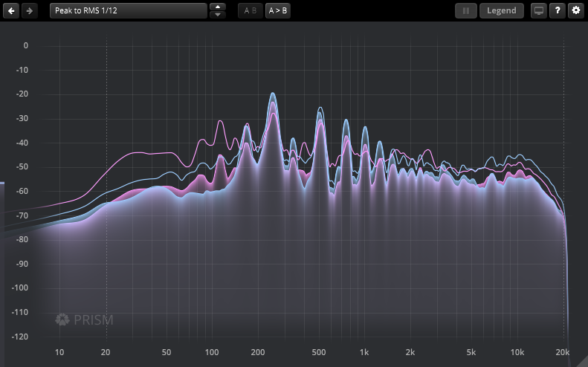
Task: Click the back arrow icon
Action: (12, 10)
